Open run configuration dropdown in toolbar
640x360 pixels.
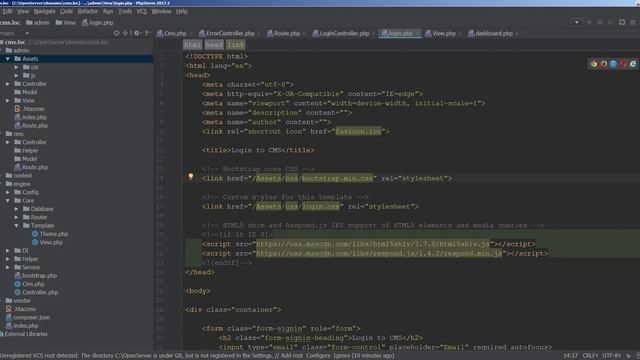click(x=576, y=22)
